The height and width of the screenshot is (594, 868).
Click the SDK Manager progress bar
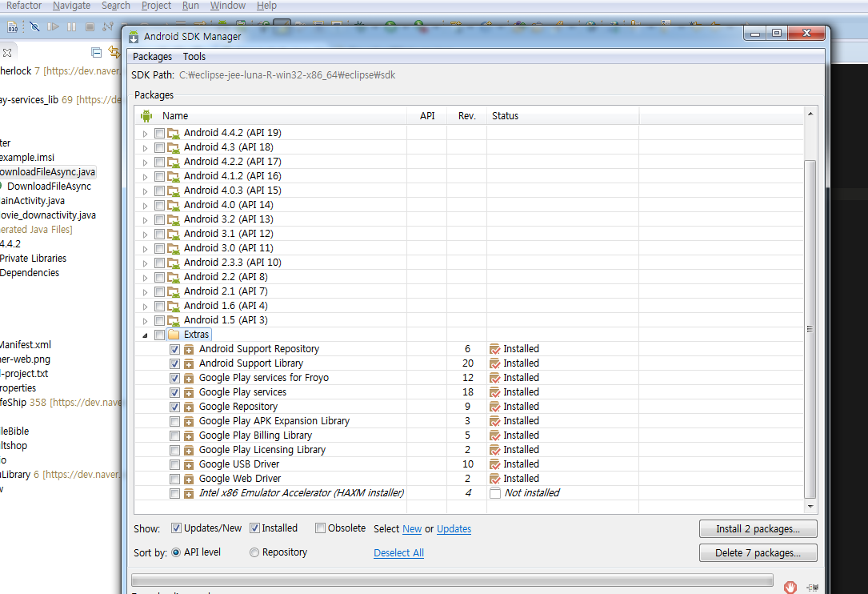pyautogui.click(x=452, y=580)
